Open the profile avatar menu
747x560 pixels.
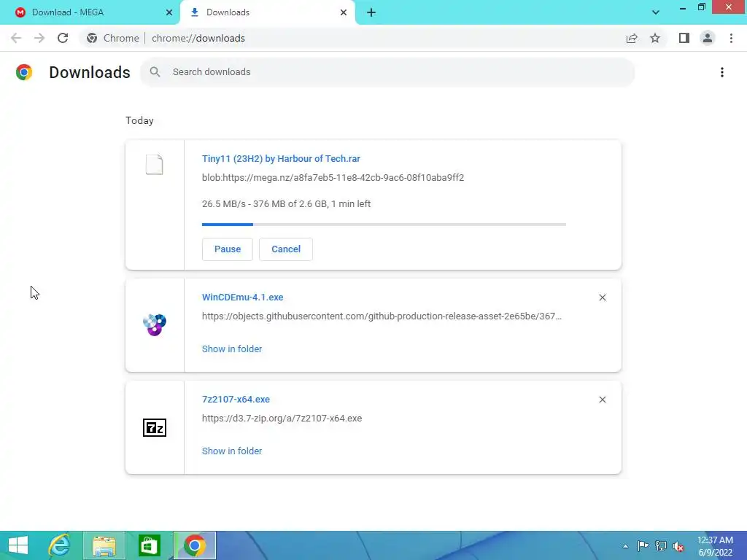coord(708,38)
